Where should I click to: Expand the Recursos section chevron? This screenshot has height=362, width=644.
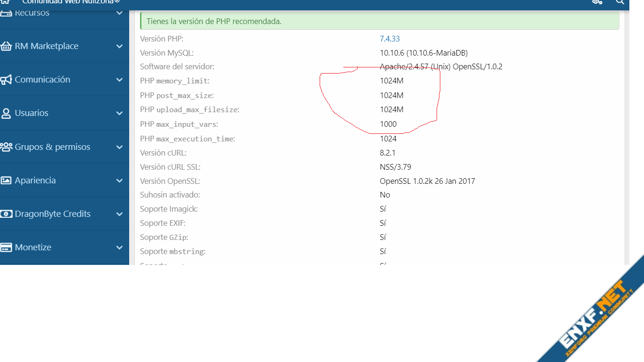(x=119, y=13)
